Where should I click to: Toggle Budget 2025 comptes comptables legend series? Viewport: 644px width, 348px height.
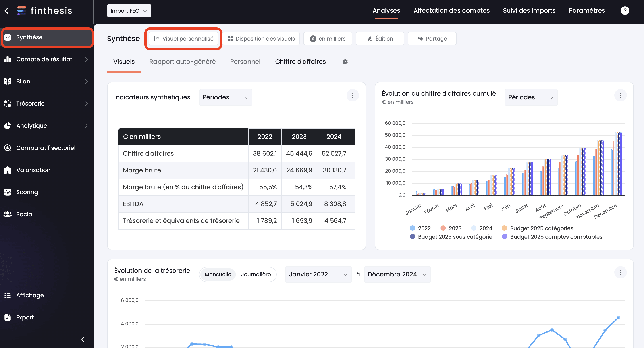(x=552, y=237)
